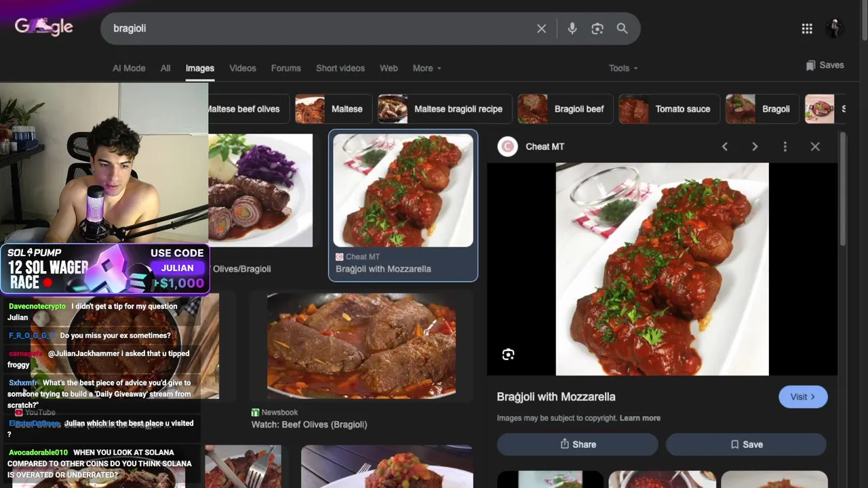Image resolution: width=868 pixels, height=488 pixels.
Task: Open three-dot options in preview panel
Action: point(785,146)
